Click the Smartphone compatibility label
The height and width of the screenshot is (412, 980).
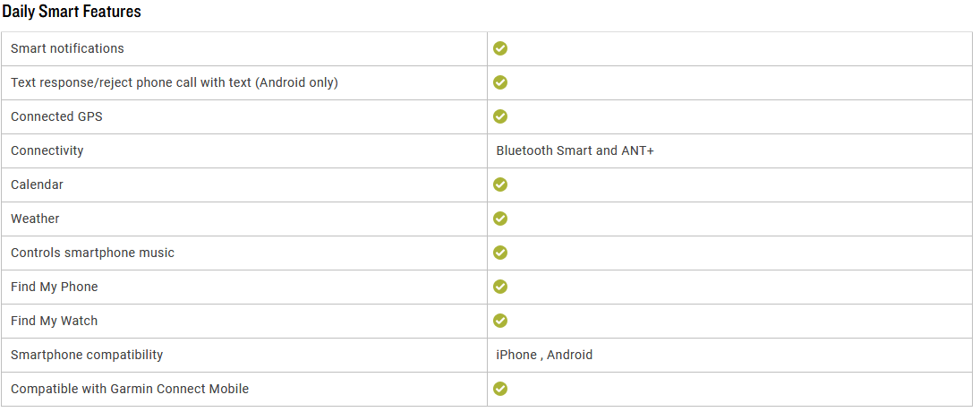tap(87, 355)
